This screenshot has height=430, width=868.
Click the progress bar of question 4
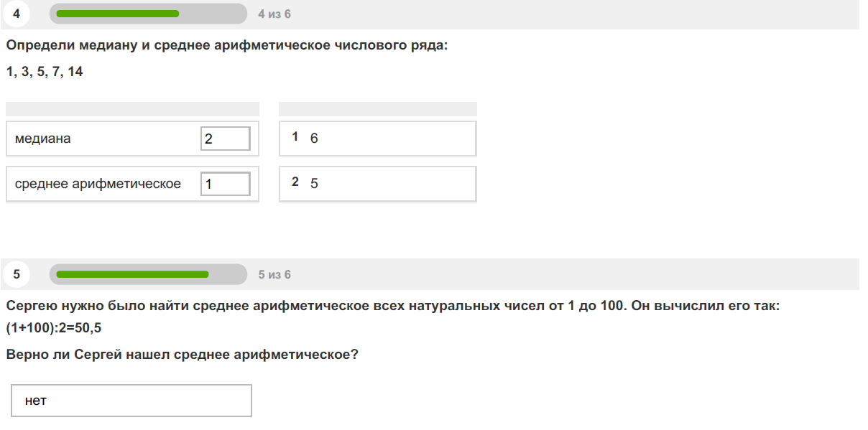coord(148,14)
